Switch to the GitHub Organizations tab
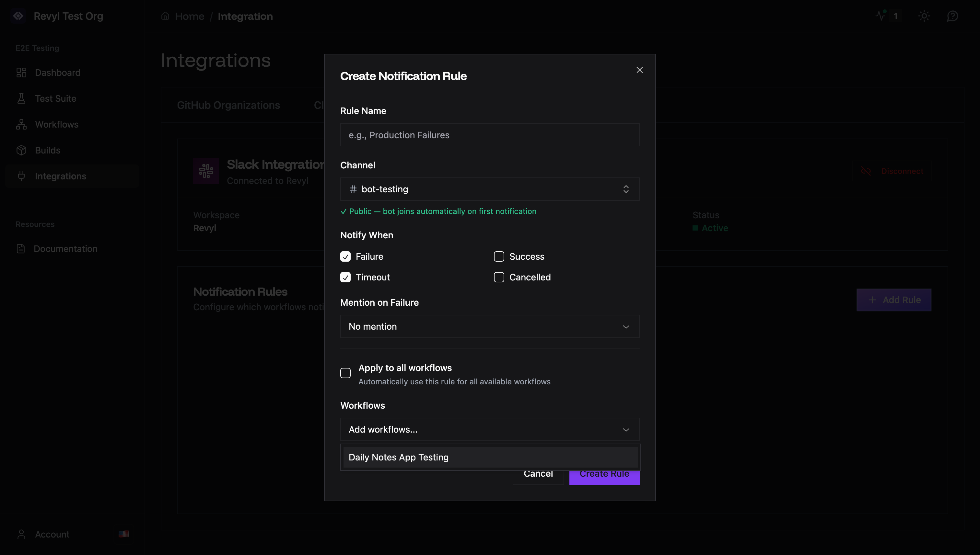This screenshot has width=980, height=555. click(x=228, y=105)
